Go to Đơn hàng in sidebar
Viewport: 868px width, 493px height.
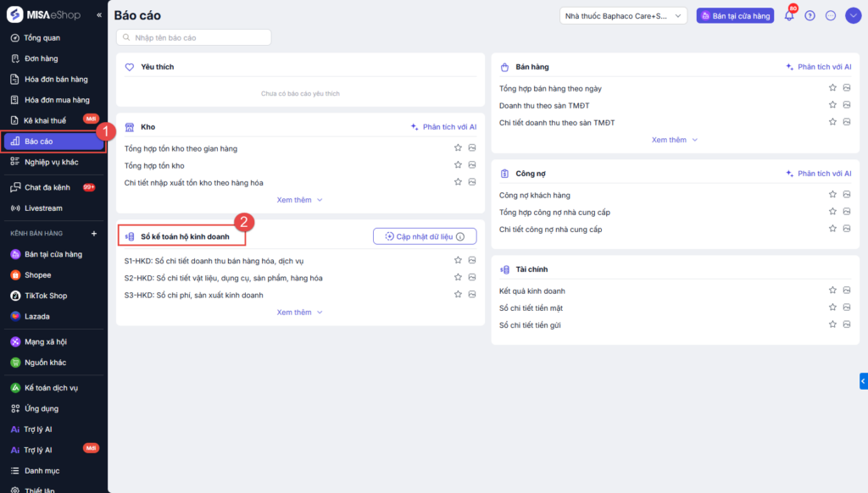[x=42, y=58]
